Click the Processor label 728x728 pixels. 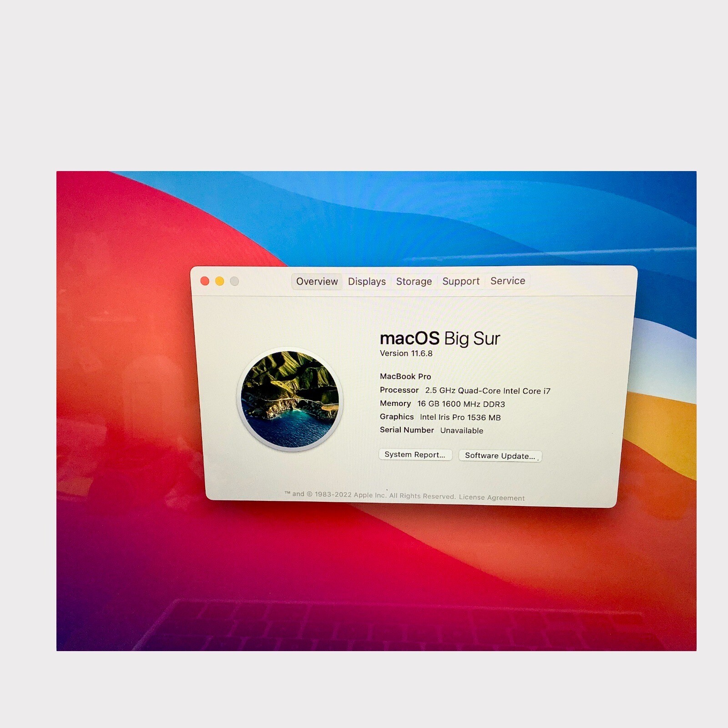click(x=399, y=390)
